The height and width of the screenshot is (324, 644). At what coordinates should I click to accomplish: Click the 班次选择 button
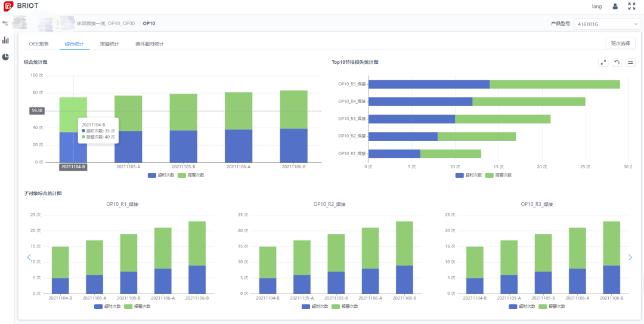[x=620, y=43]
